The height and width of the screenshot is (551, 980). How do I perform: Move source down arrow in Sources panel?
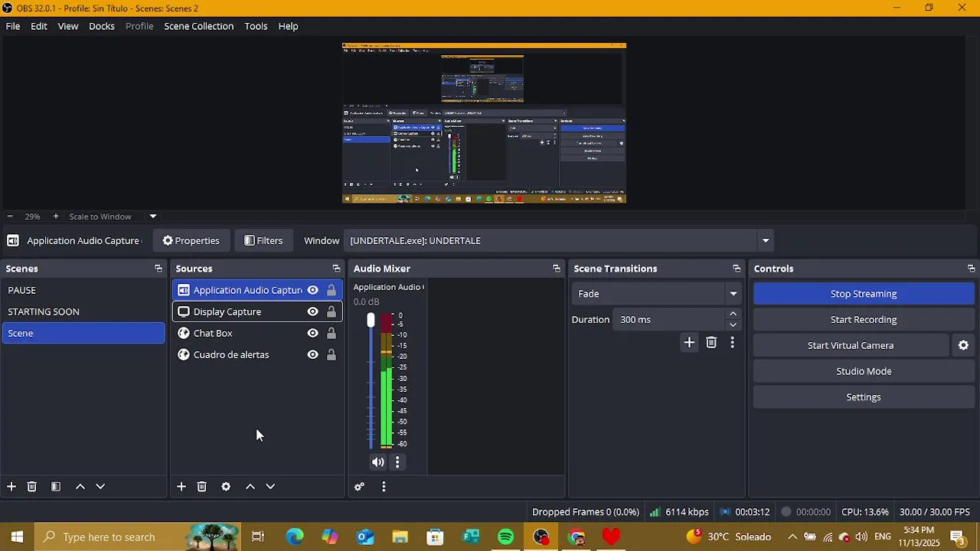pyautogui.click(x=270, y=487)
